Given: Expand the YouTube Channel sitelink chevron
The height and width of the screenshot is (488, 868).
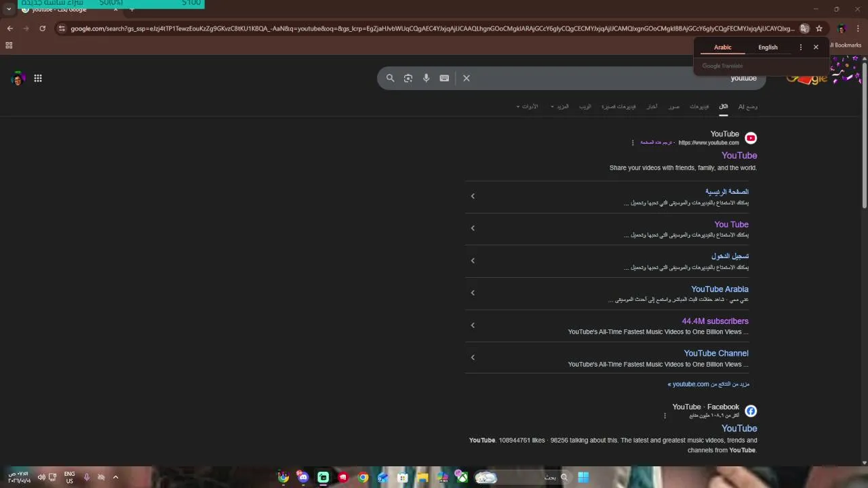Looking at the screenshot, I should point(473,357).
